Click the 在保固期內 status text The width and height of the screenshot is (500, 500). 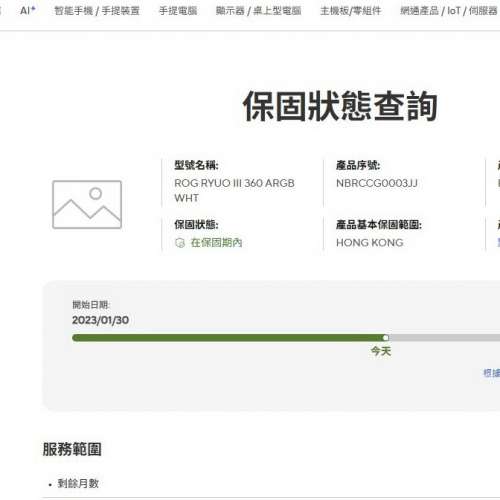pyautogui.click(x=216, y=242)
